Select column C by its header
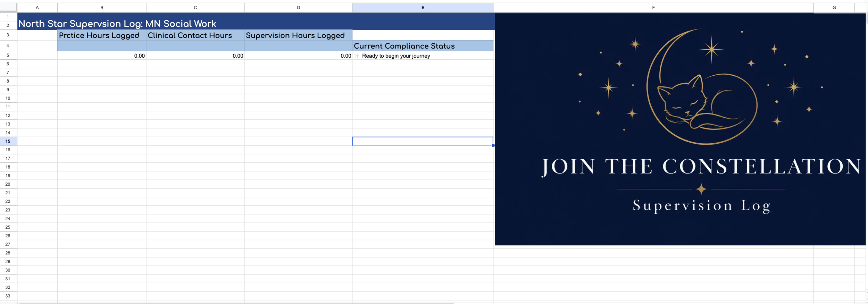 tap(195, 8)
